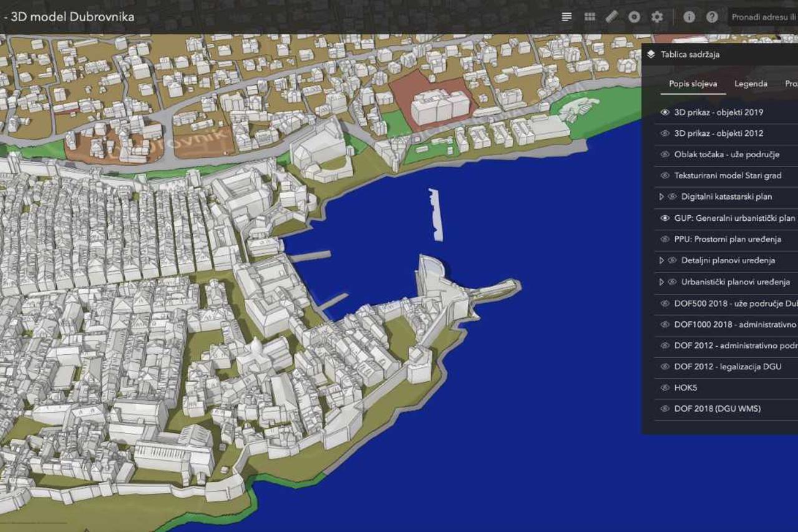The image size is (798, 532).
Task: Click the HOK5 layer label
Action: click(685, 388)
